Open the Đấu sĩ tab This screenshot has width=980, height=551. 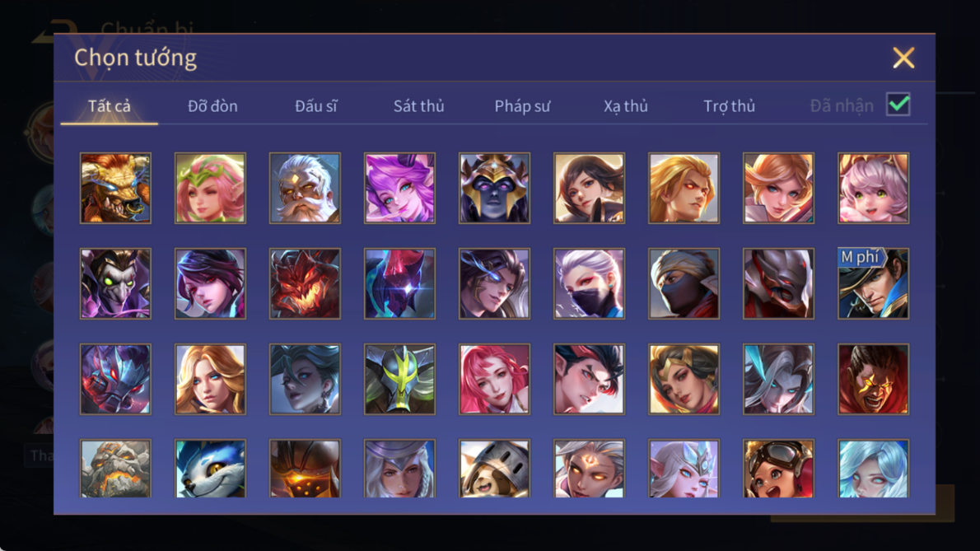pyautogui.click(x=315, y=106)
